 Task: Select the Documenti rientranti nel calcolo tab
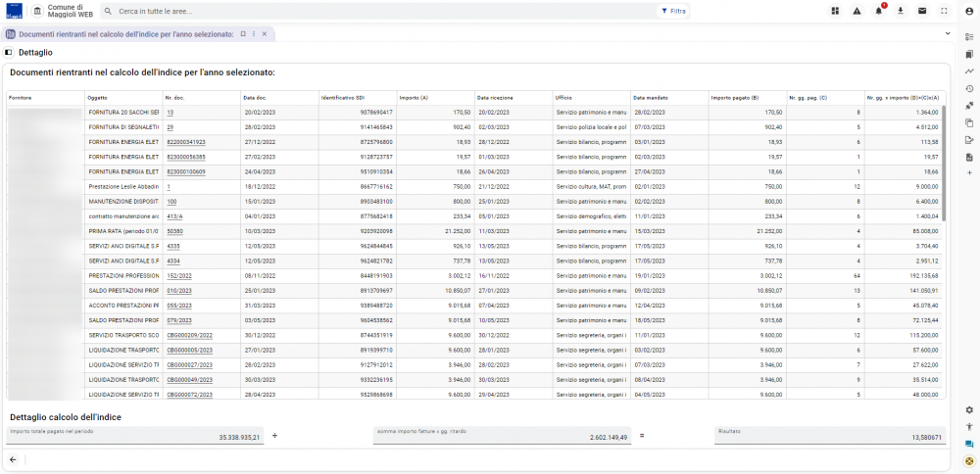click(x=125, y=33)
